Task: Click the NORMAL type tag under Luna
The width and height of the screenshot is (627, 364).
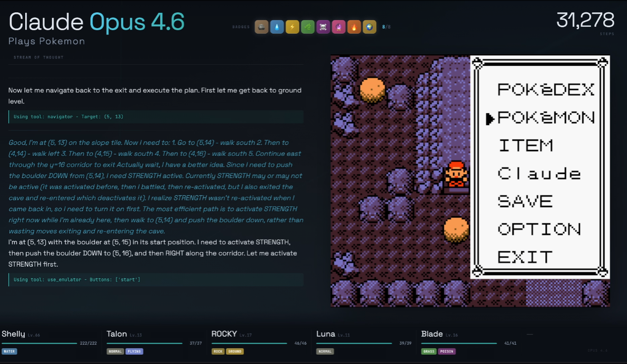Action: tap(325, 352)
